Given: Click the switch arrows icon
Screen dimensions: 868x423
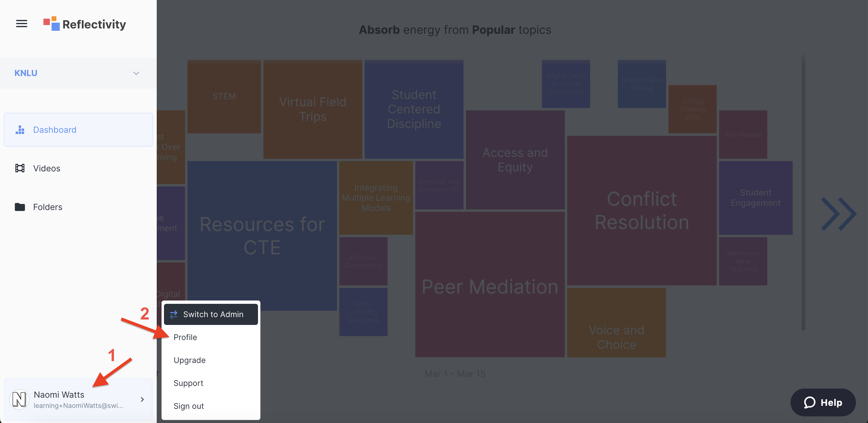Looking at the screenshot, I should point(174,314).
